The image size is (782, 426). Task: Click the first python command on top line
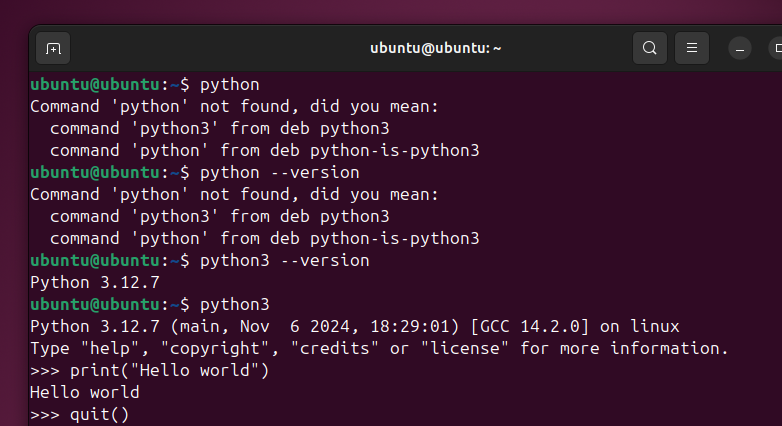tap(229, 85)
